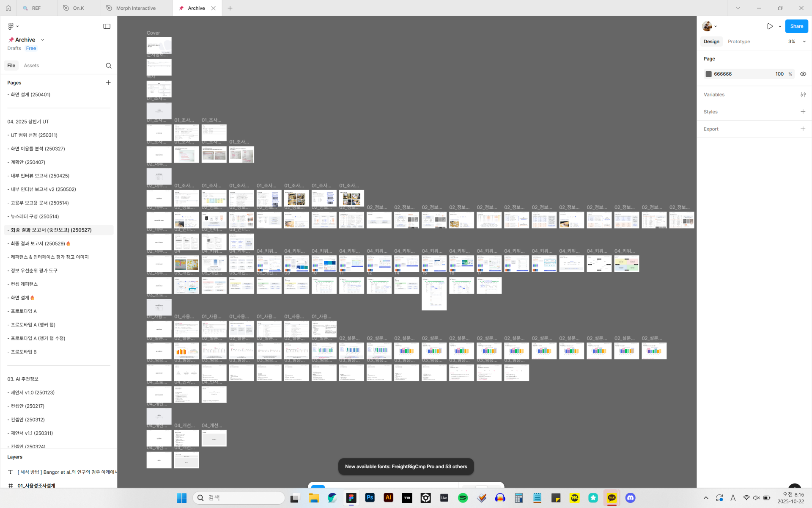Click the Present play icon

770,26
